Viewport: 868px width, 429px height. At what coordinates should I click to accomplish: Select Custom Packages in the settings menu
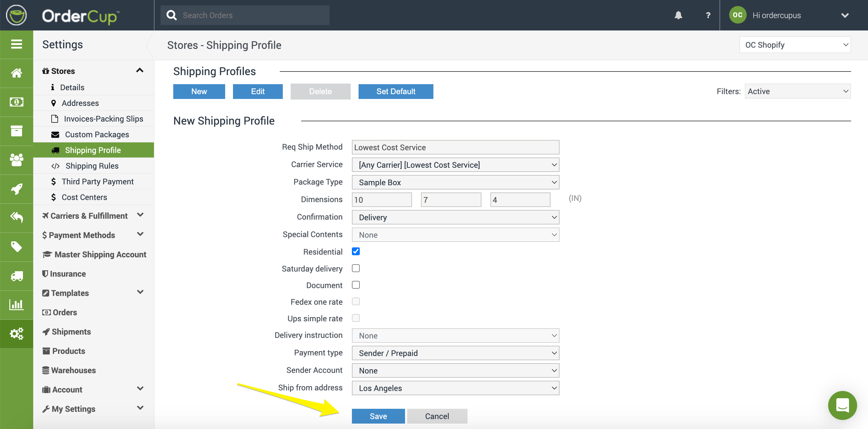97,134
